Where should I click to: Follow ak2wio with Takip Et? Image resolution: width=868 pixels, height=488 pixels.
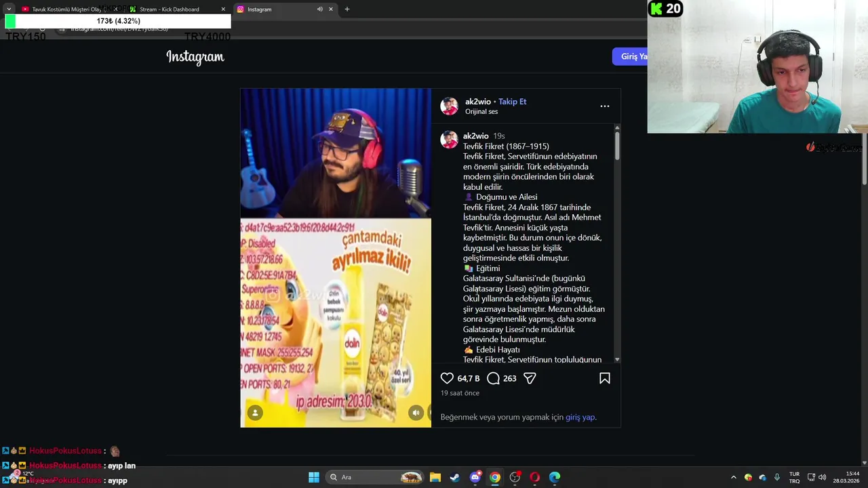[x=512, y=102]
